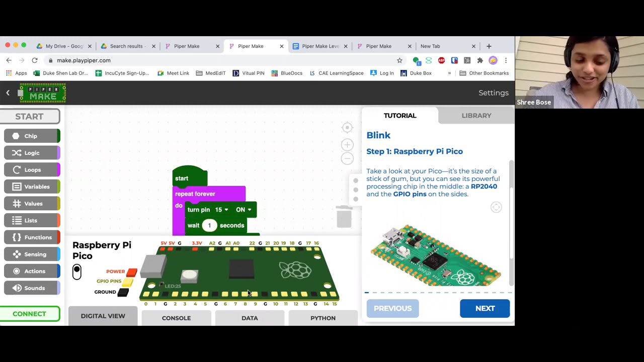The width and height of the screenshot is (644, 362).
Task: Open the Chrome profile avatar
Action: (493, 60)
